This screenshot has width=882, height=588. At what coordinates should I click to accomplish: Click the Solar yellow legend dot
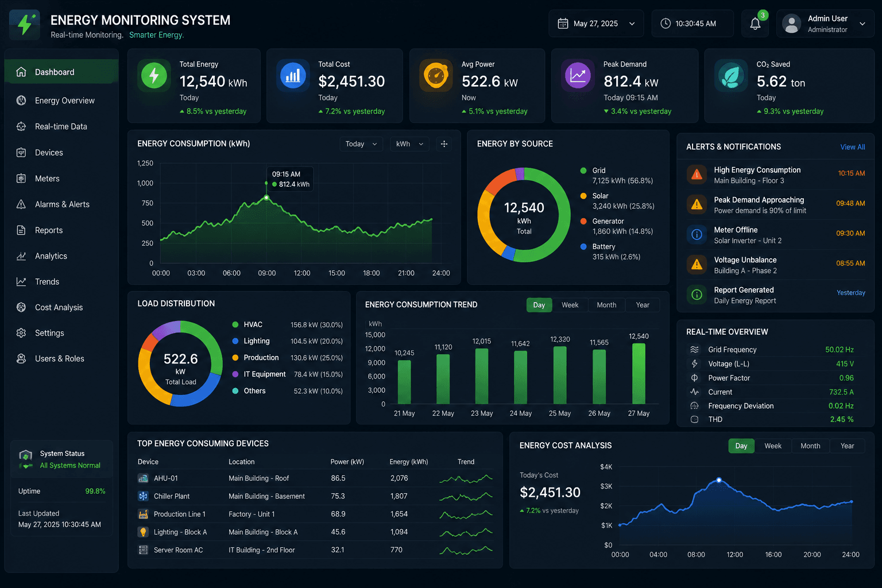[x=583, y=196]
